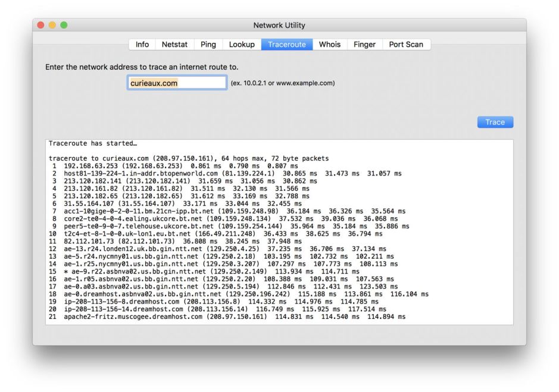Click the "Traceroute has started…" output line
Screen dimensions: 559x392
pyautogui.click(x=93, y=143)
